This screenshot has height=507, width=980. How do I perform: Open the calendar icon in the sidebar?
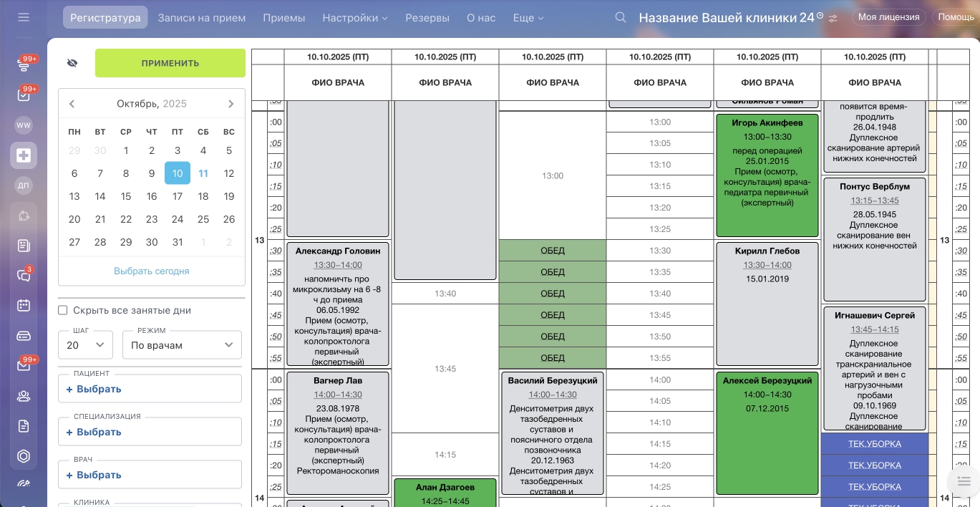pyautogui.click(x=24, y=306)
